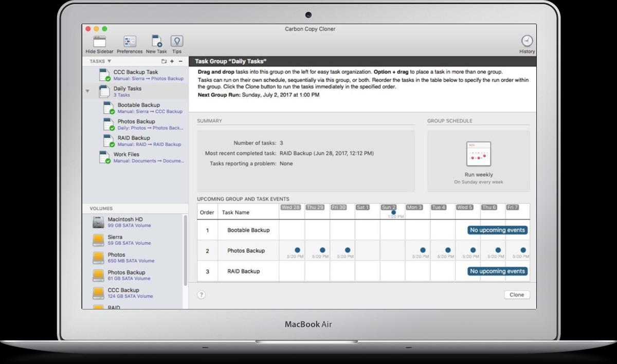Create a New Task via toolbar
Screen dimensions: 617x364
(x=156, y=42)
